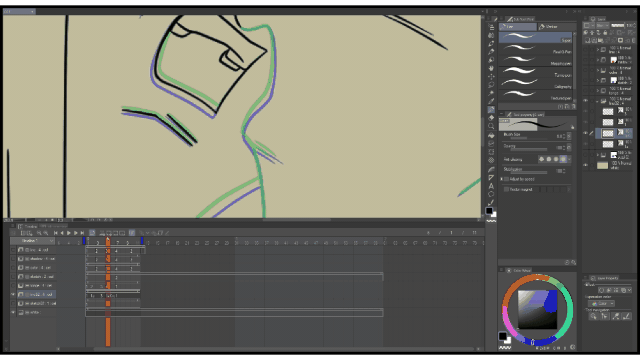Image resolution: width=640 pixels, height=360 pixels.
Task: Adjust the Brush Size slider
Action: pyautogui.click(x=529, y=138)
